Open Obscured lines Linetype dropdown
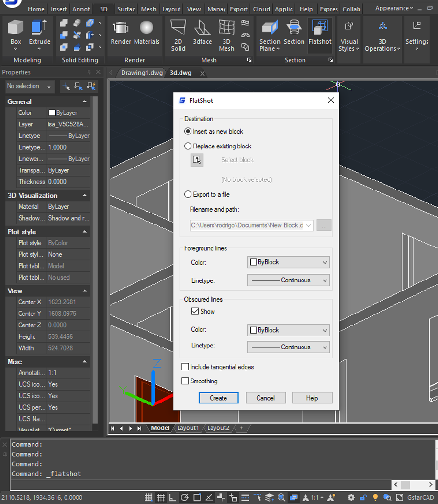 [x=289, y=347]
